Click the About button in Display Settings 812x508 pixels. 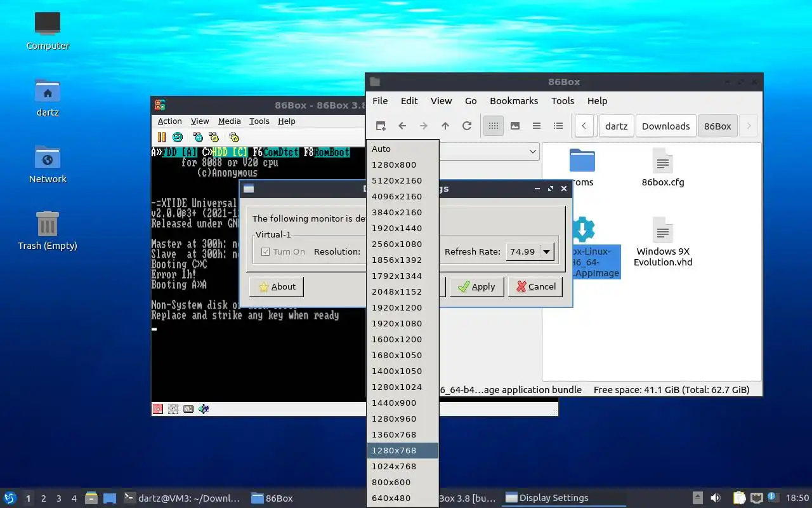(277, 286)
